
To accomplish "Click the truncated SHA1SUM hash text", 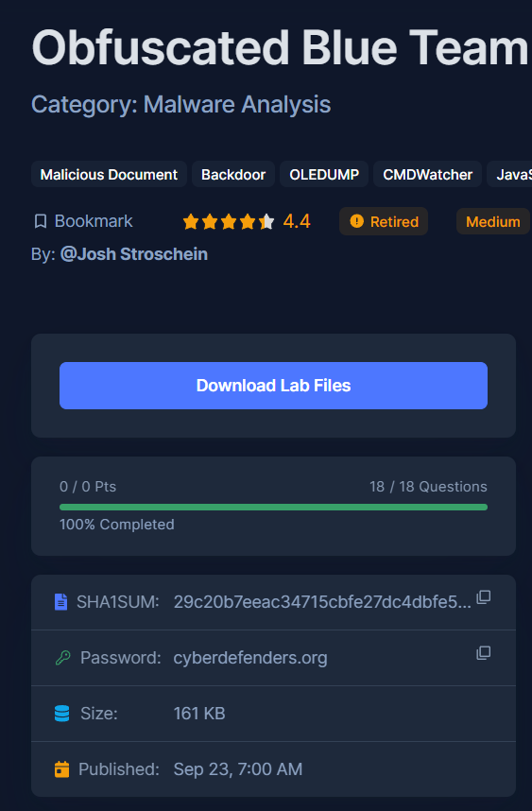I will pyautogui.click(x=322, y=602).
